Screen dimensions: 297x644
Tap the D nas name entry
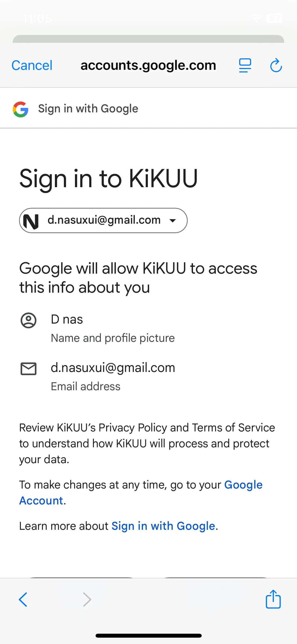pyautogui.click(x=67, y=319)
